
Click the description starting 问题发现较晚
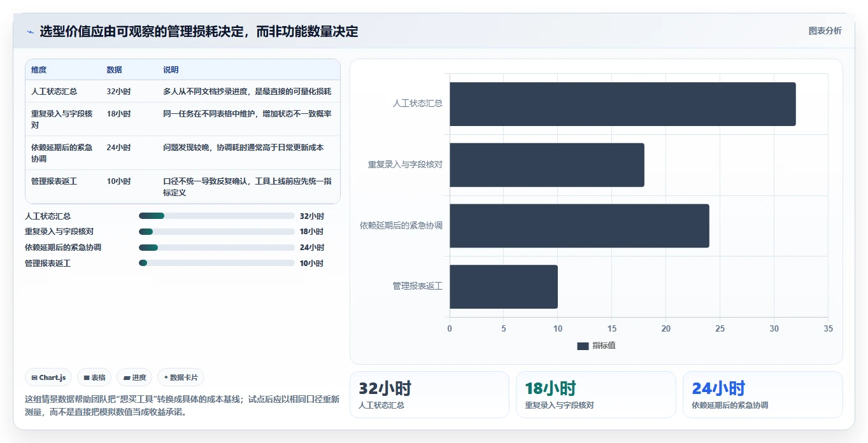[243, 148]
